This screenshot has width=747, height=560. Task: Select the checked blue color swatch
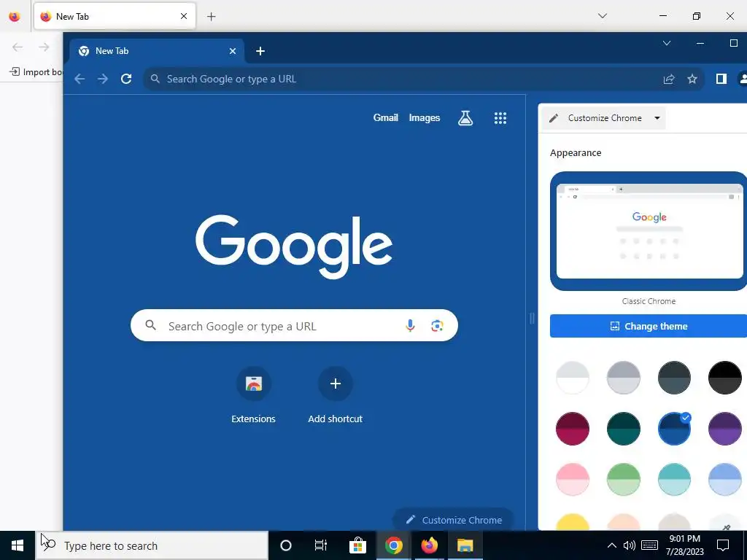pyautogui.click(x=674, y=429)
